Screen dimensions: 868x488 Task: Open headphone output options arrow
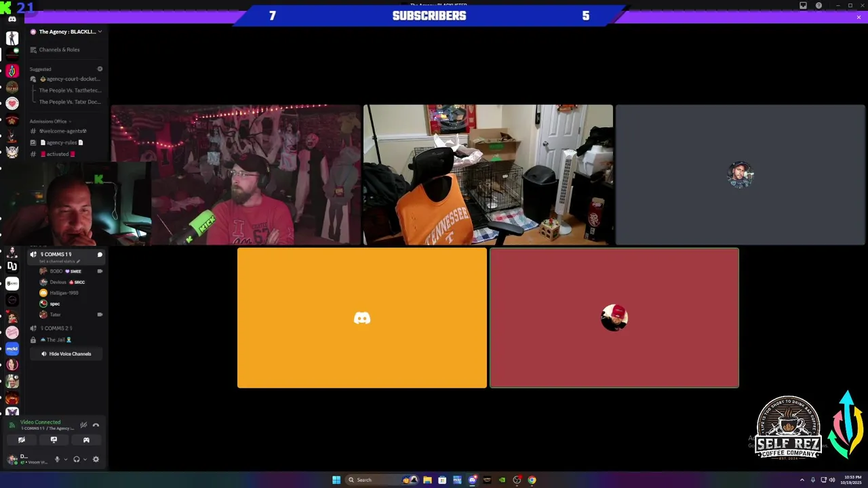coord(85,460)
